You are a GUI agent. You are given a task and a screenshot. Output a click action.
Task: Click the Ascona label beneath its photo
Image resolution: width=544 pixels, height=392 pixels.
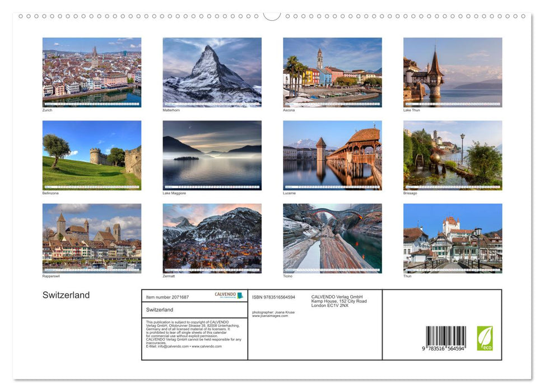(x=289, y=110)
